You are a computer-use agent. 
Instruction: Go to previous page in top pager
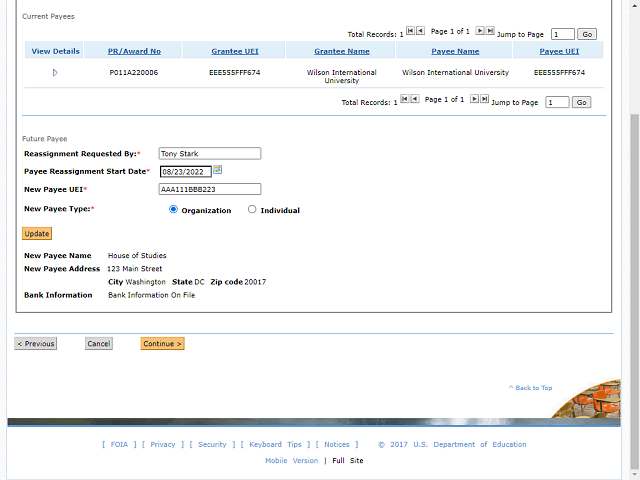point(420,31)
